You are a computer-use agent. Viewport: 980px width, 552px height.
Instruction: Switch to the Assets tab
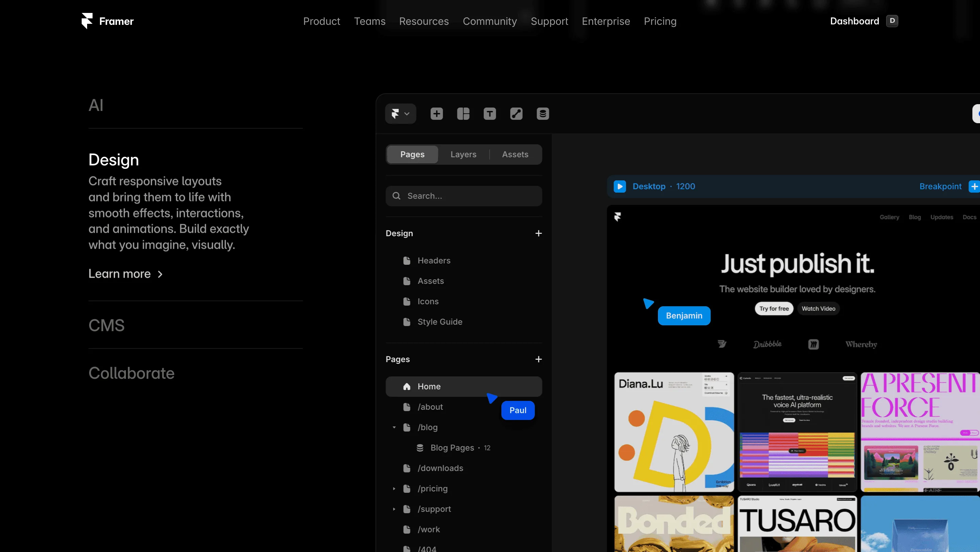coord(515,154)
